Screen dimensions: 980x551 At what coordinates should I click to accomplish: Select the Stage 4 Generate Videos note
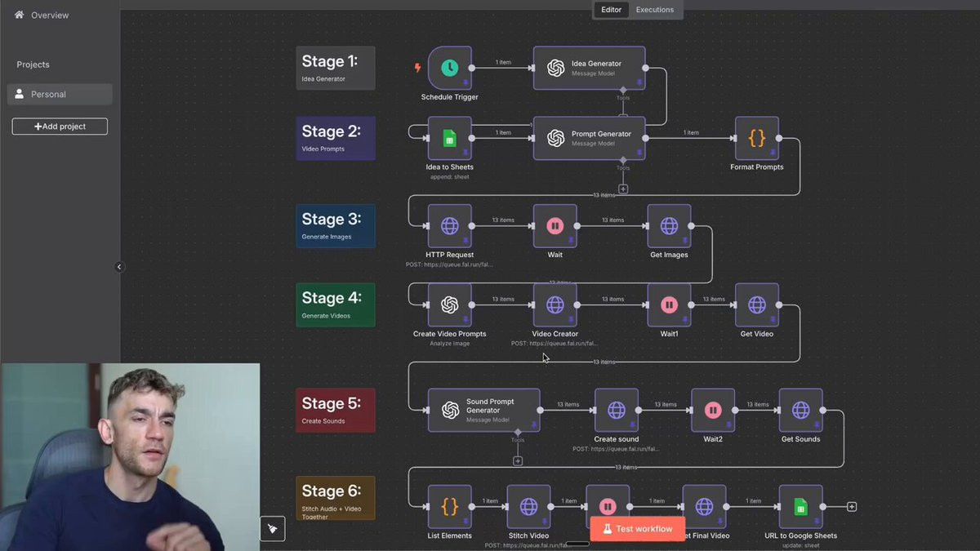click(x=336, y=305)
